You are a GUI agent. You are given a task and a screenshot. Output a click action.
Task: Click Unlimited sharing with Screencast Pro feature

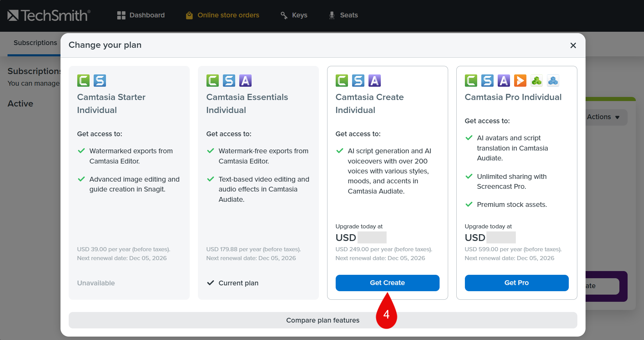click(512, 182)
